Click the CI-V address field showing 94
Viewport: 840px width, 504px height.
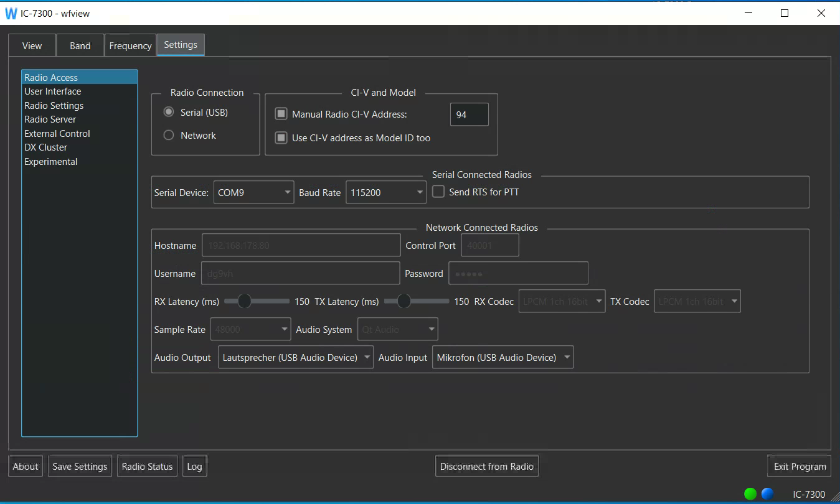469,114
